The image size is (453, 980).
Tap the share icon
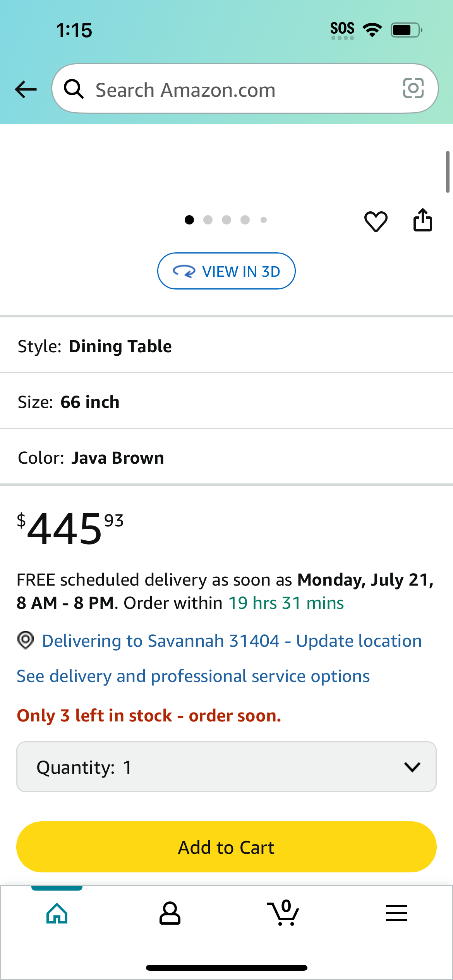(422, 220)
